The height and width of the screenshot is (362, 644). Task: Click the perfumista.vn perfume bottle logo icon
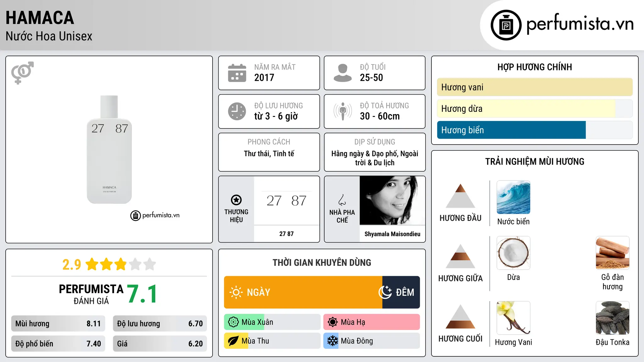pyautogui.click(x=506, y=25)
